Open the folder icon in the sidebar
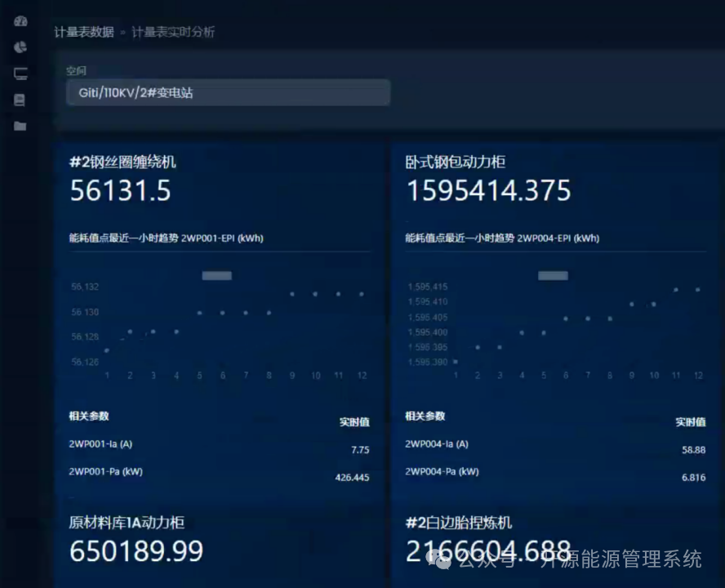This screenshot has height=588, width=725. pyautogui.click(x=20, y=127)
